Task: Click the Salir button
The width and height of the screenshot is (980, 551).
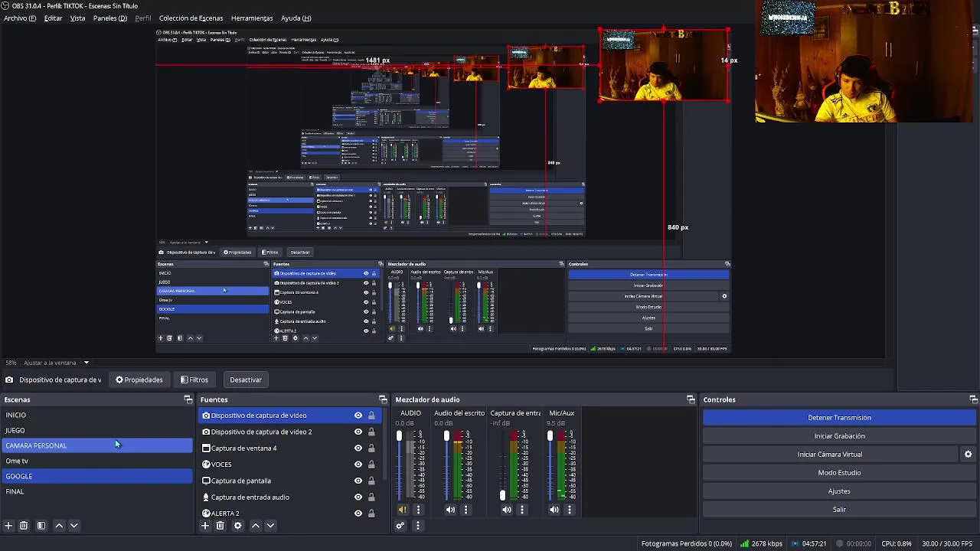Action: point(839,510)
